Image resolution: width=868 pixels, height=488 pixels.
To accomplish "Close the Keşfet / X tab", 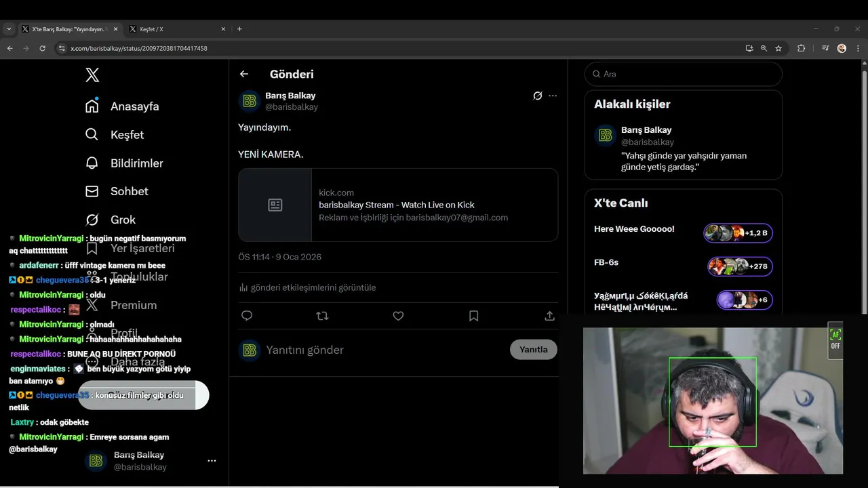I will [223, 29].
